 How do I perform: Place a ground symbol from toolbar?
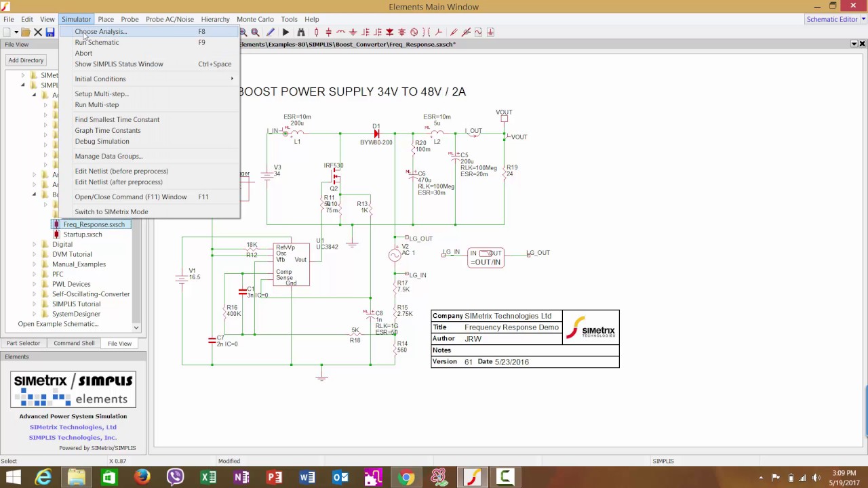(x=353, y=32)
